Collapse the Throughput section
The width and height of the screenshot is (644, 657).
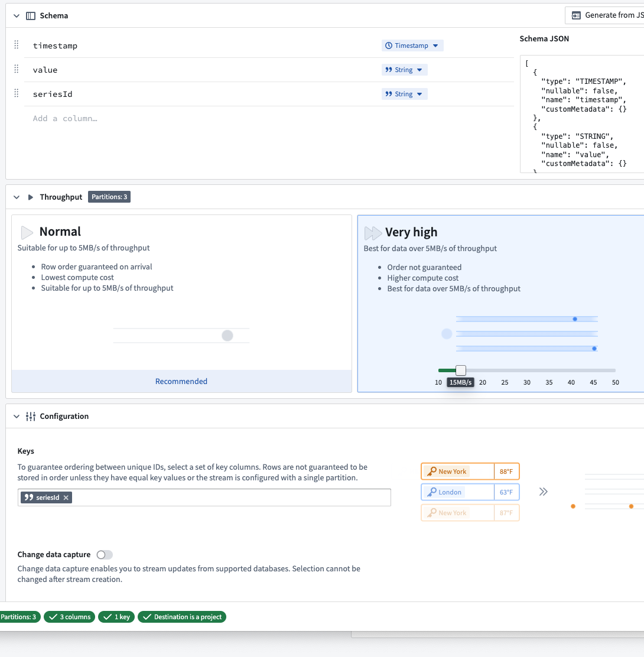pyautogui.click(x=17, y=197)
